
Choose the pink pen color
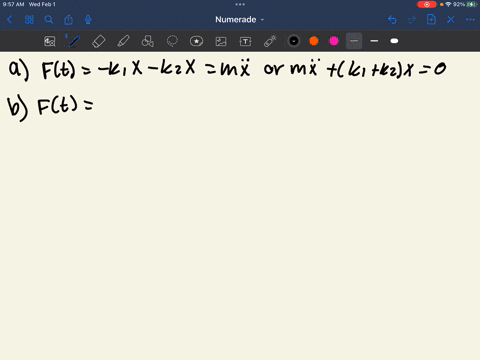click(334, 41)
